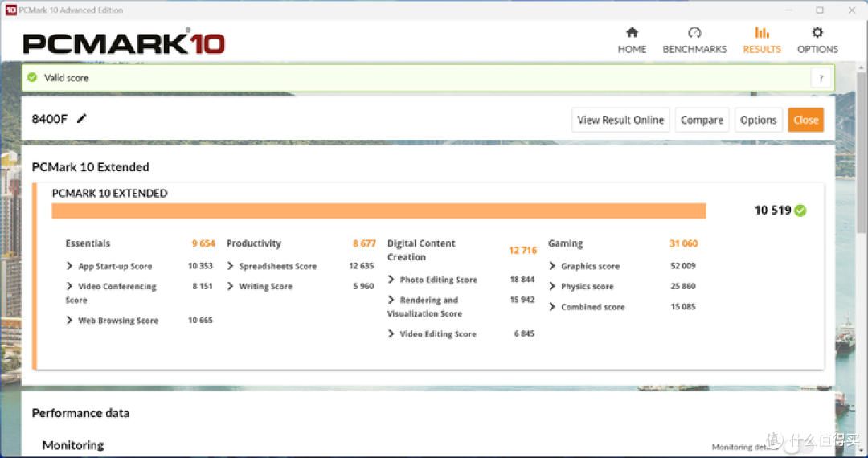The image size is (868, 458).
Task: Click the orange Close button
Action: pyautogui.click(x=805, y=120)
